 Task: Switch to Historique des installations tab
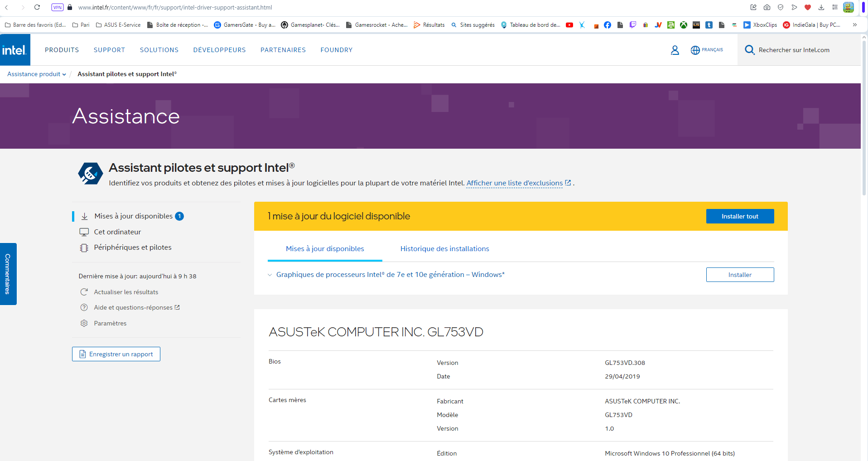point(445,249)
